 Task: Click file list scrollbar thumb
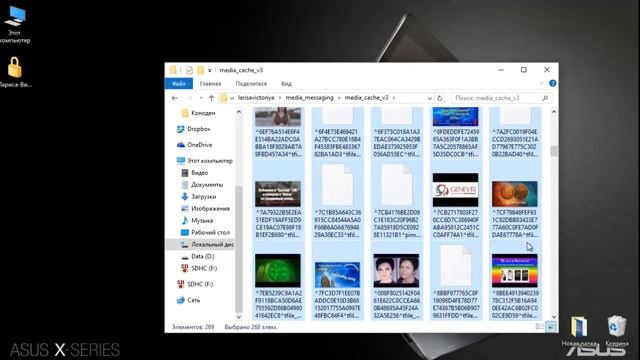pos(553,151)
